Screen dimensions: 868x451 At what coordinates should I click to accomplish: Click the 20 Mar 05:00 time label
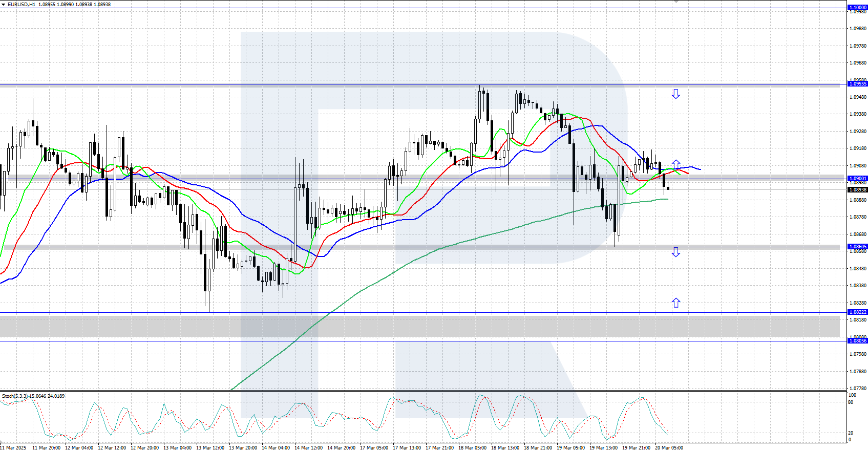[669, 448]
